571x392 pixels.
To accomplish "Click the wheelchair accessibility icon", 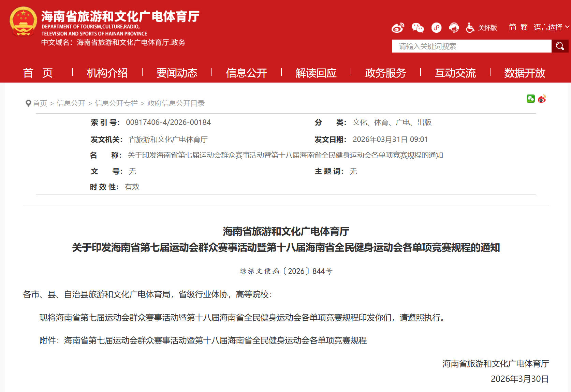I will coord(470,28).
